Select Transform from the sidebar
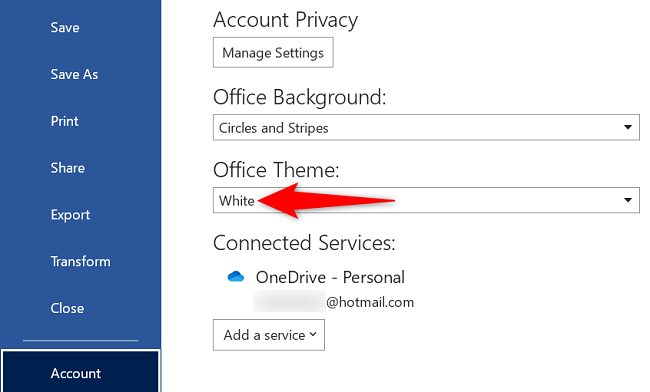650x392 pixels. [x=80, y=261]
